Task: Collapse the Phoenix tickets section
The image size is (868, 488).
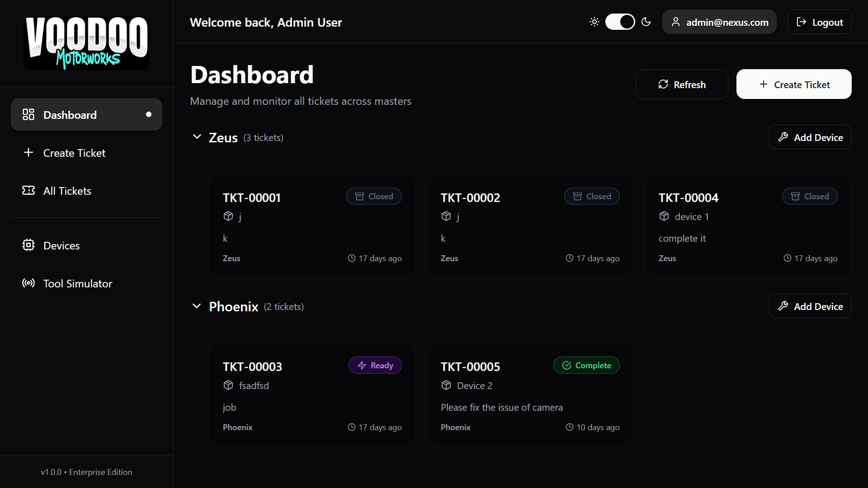Action: coord(197,306)
